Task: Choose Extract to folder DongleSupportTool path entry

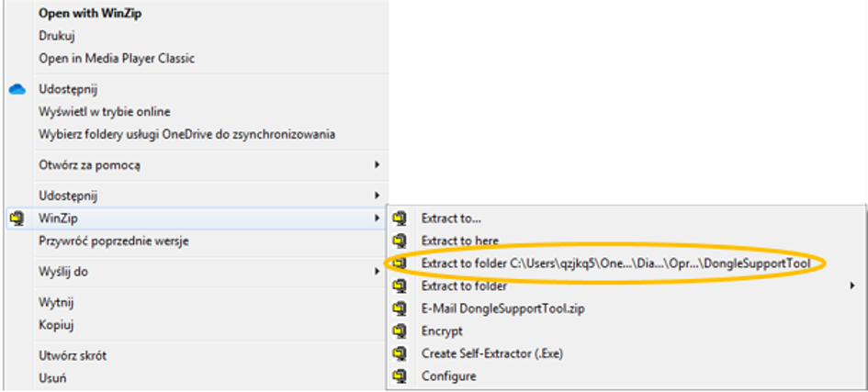Action: 615,263
